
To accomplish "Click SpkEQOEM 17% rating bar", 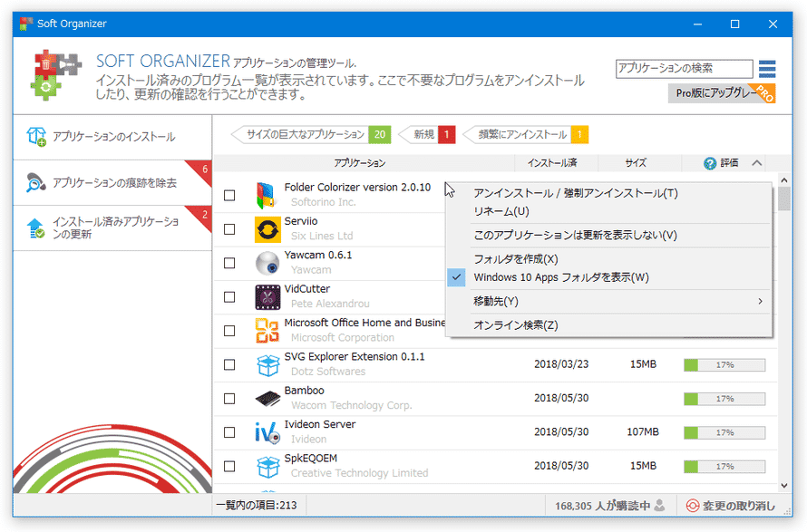I will point(724,467).
